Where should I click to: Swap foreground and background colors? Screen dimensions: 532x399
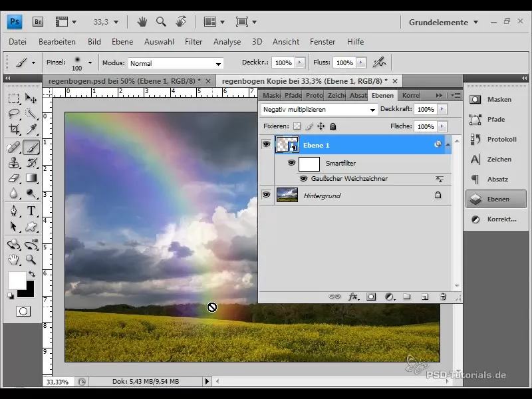32,274
